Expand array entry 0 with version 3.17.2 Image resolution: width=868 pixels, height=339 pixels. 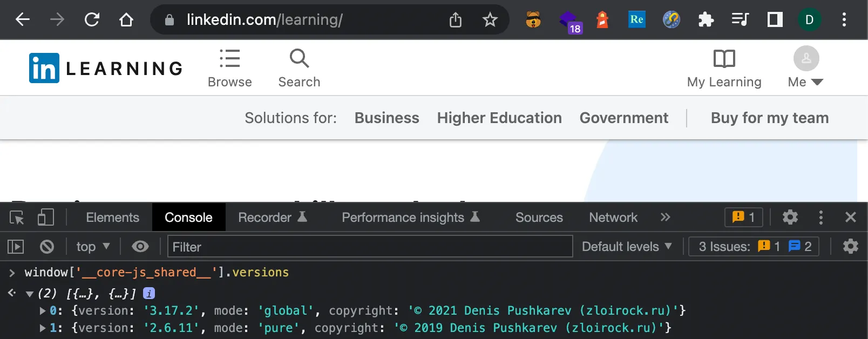tap(43, 311)
